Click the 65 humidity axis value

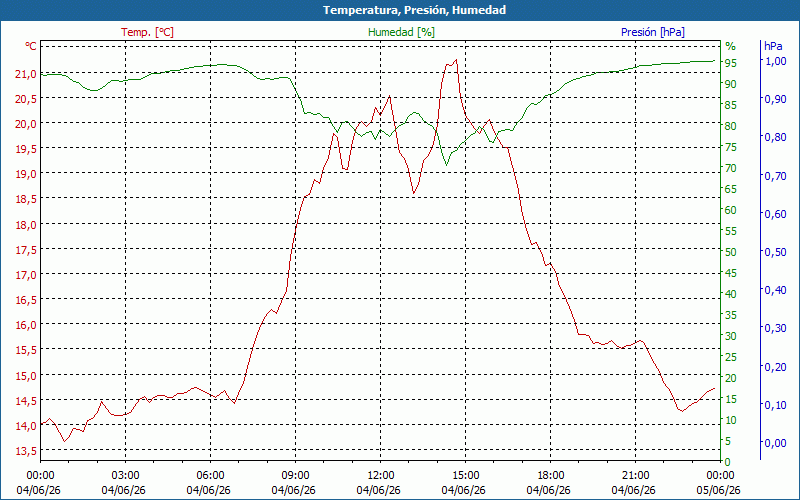point(731,189)
